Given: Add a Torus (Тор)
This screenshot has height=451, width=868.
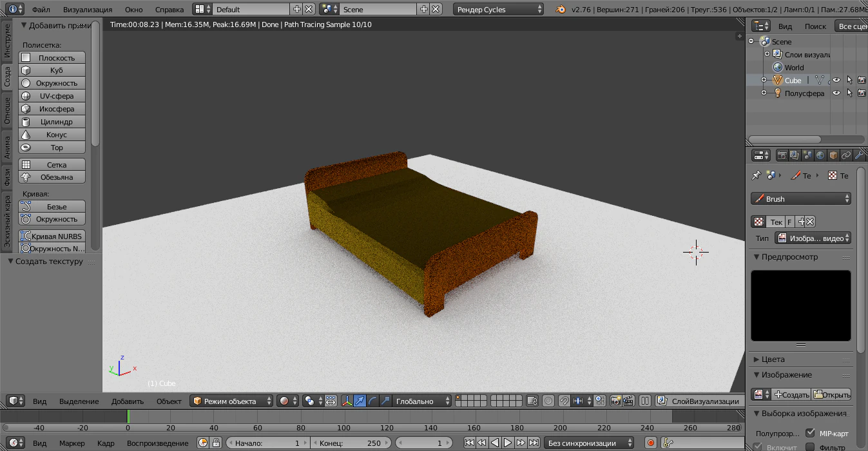Looking at the screenshot, I should [52, 148].
